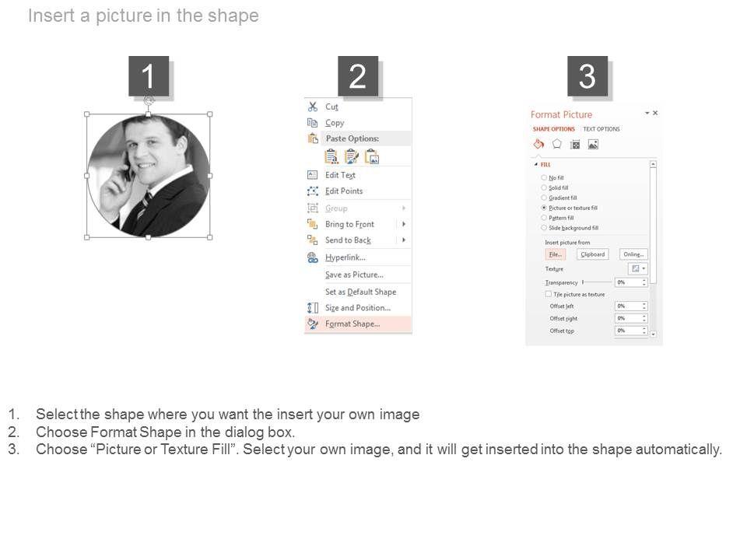Enable Tile picture as texture checkbox
The height and width of the screenshot is (560, 747).
pos(549,295)
